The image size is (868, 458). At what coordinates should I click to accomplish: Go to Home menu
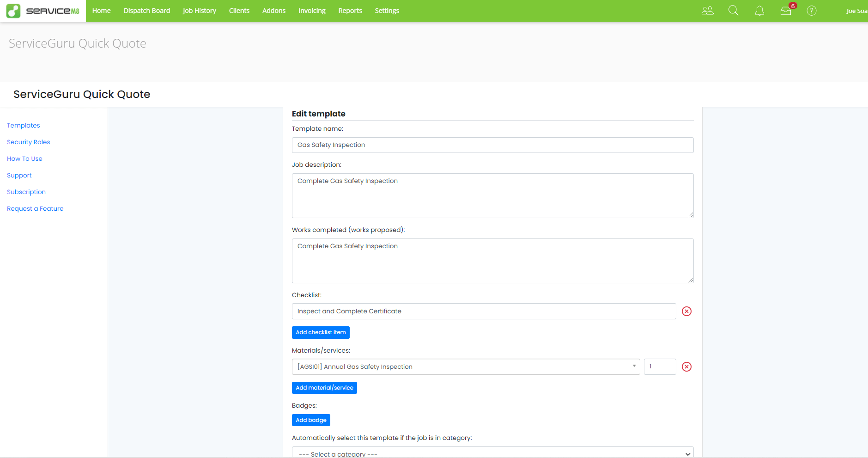(102, 11)
